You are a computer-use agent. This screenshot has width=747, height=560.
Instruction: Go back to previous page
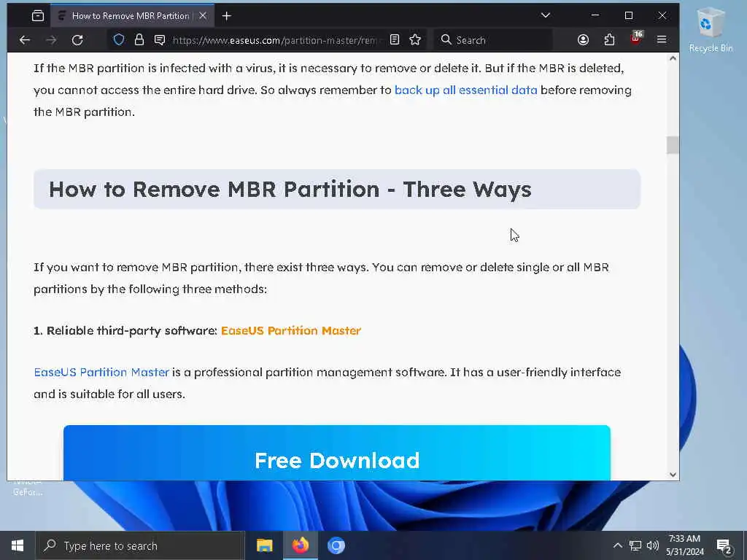coord(25,40)
